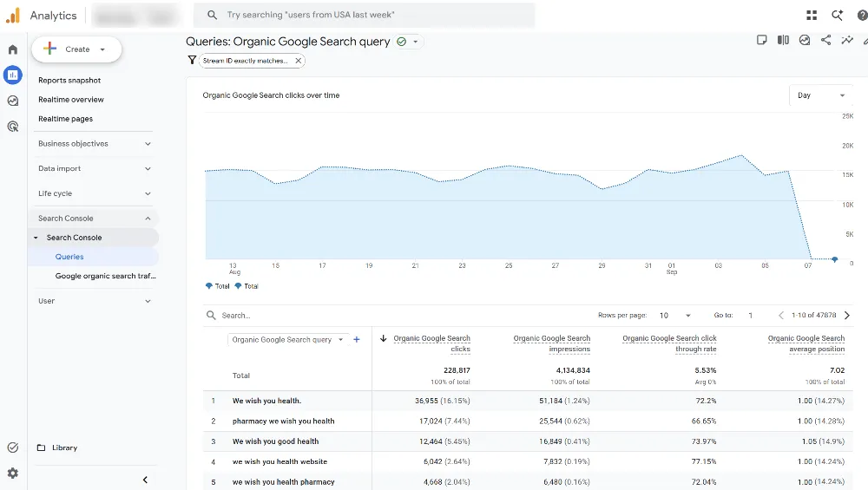The height and width of the screenshot is (490, 868).
Task: Open the Insights search sparkle icon
Action: 837,15
